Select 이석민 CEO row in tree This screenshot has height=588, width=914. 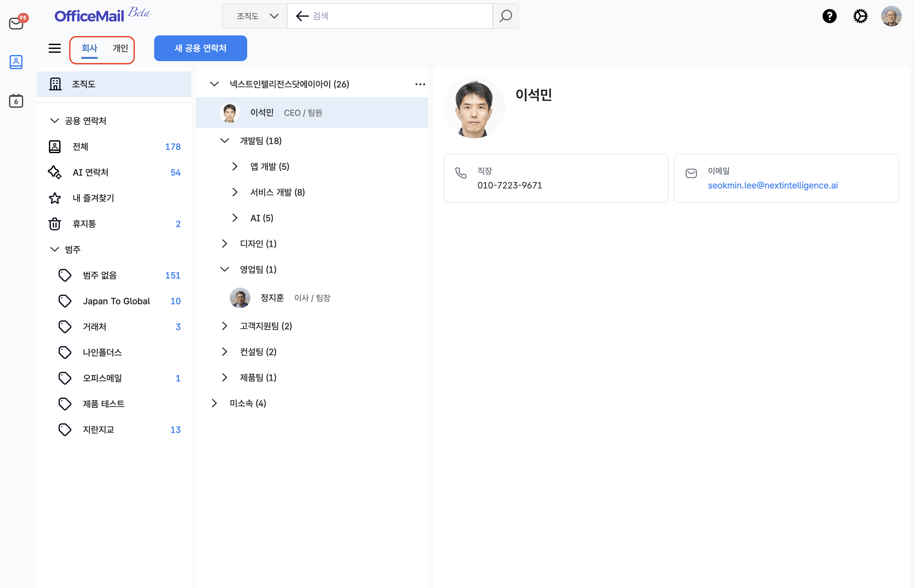click(x=312, y=113)
